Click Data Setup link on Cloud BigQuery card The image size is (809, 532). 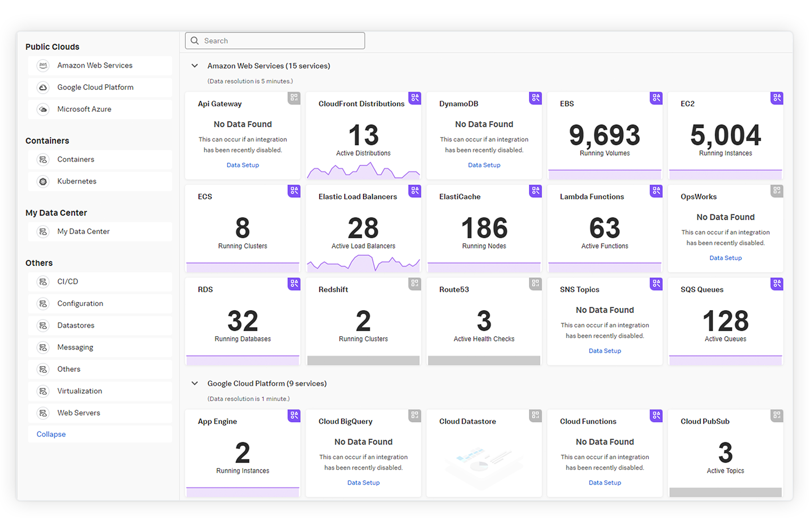tap(364, 483)
